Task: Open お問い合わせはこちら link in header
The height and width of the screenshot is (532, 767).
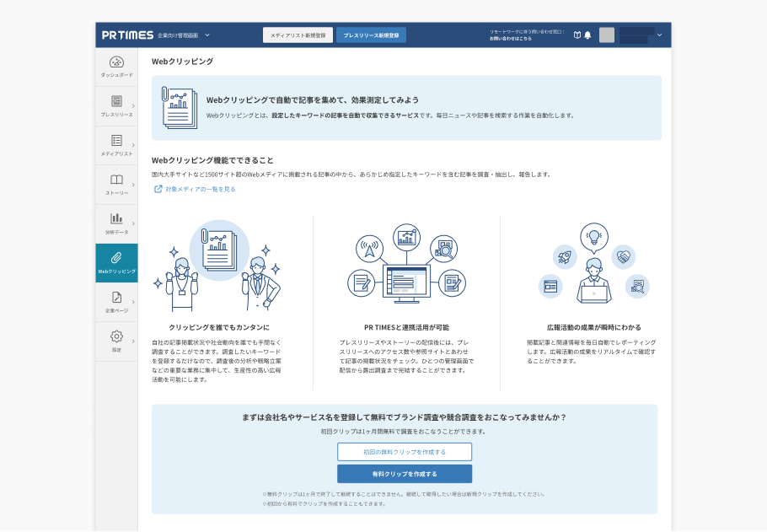Action: click(511, 38)
